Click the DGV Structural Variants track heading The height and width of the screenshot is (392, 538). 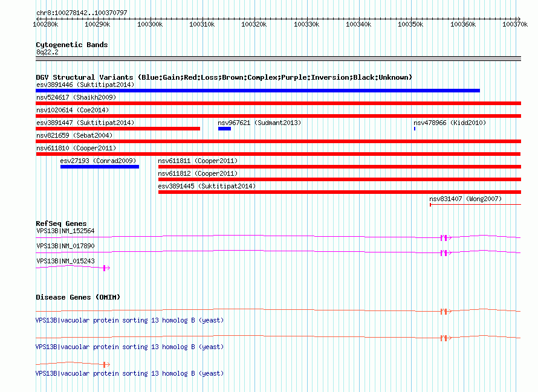pyautogui.click(x=224, y=77)
